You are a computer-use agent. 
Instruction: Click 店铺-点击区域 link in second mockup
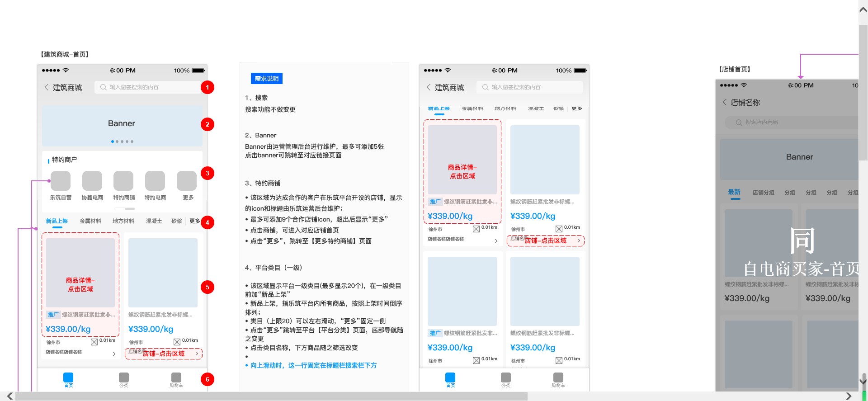(x=546, y=241)
